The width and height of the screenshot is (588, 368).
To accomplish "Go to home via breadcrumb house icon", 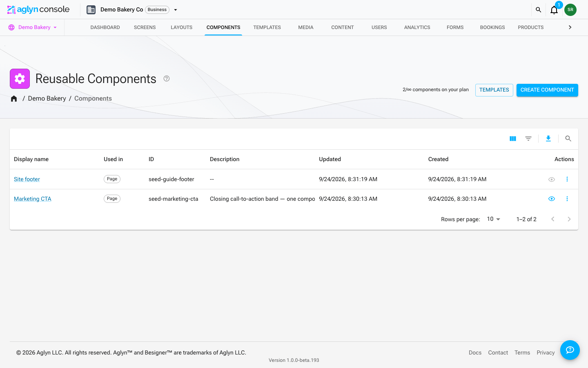I will (14, 99).
